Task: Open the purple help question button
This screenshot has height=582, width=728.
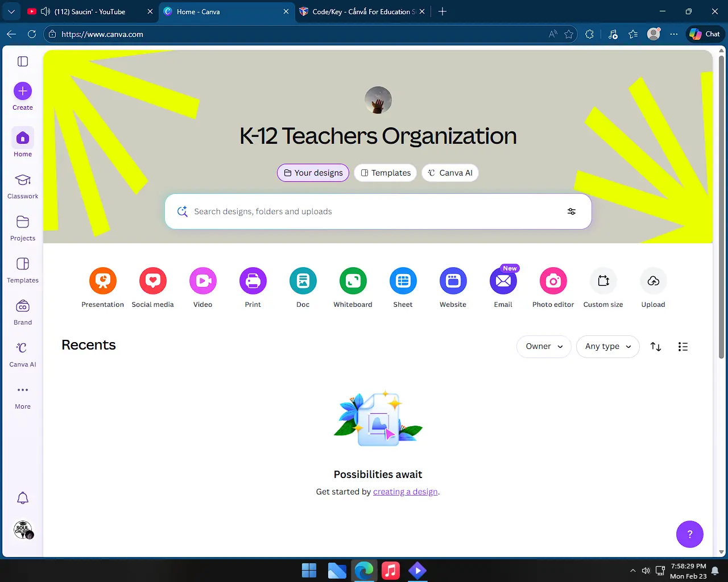Action: coord(690,534)
